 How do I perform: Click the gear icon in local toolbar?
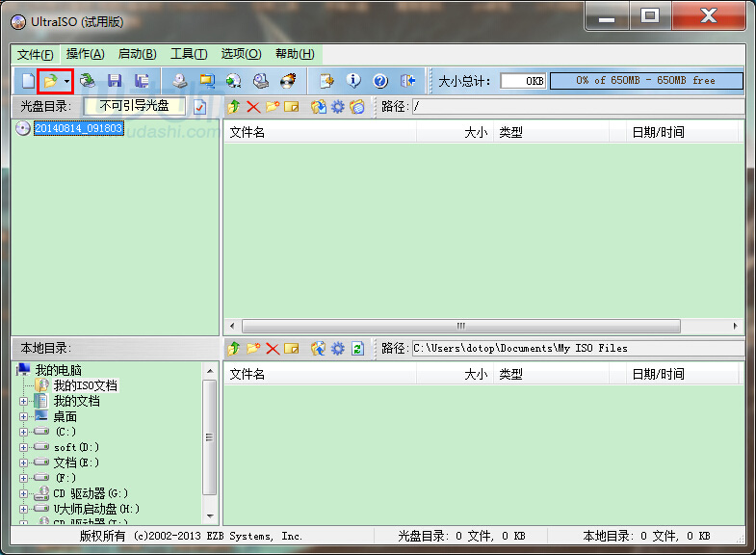pyautogui.click(x=337, y=348)
